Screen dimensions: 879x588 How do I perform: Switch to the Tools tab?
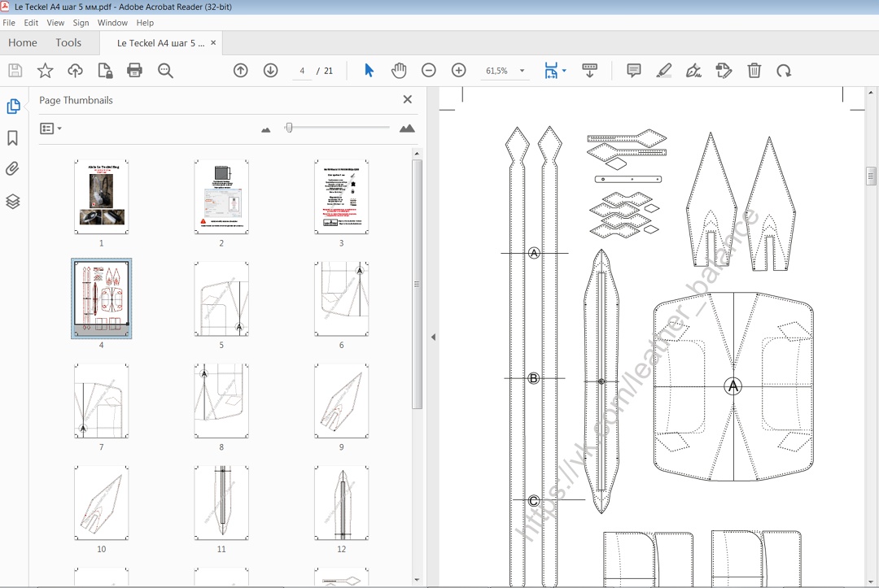point(68,42)
